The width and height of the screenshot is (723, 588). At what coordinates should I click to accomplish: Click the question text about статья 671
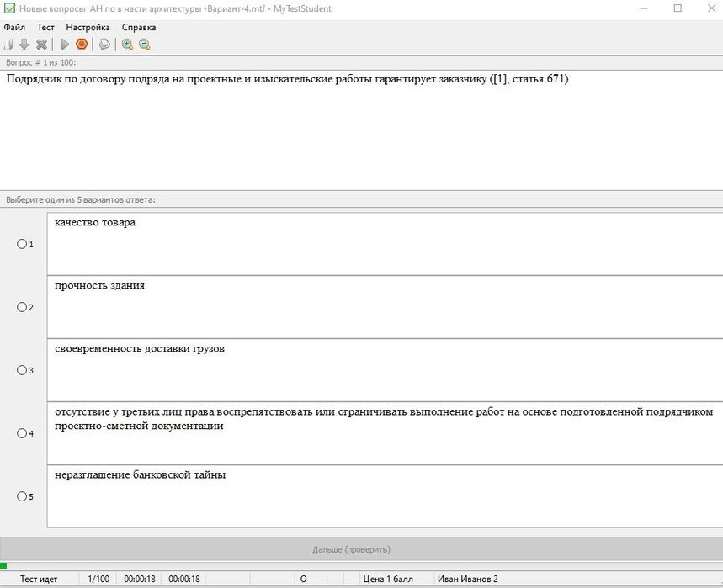(287, 79)
